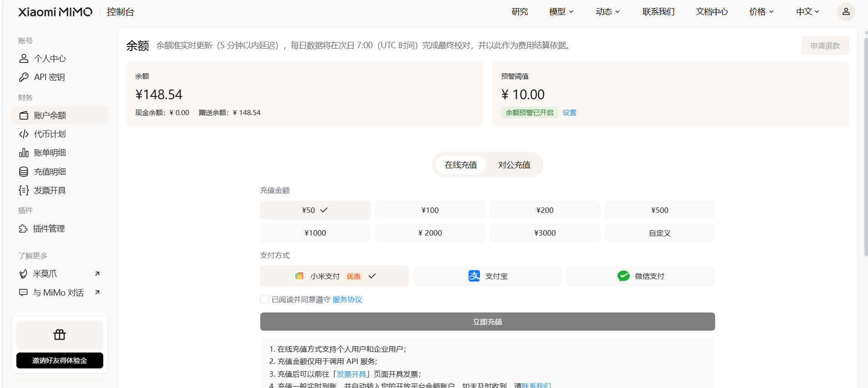Viewport: 868px width, 388px height.
Task: Expand the 动态 dropdown menu
Action: [608, 12]
